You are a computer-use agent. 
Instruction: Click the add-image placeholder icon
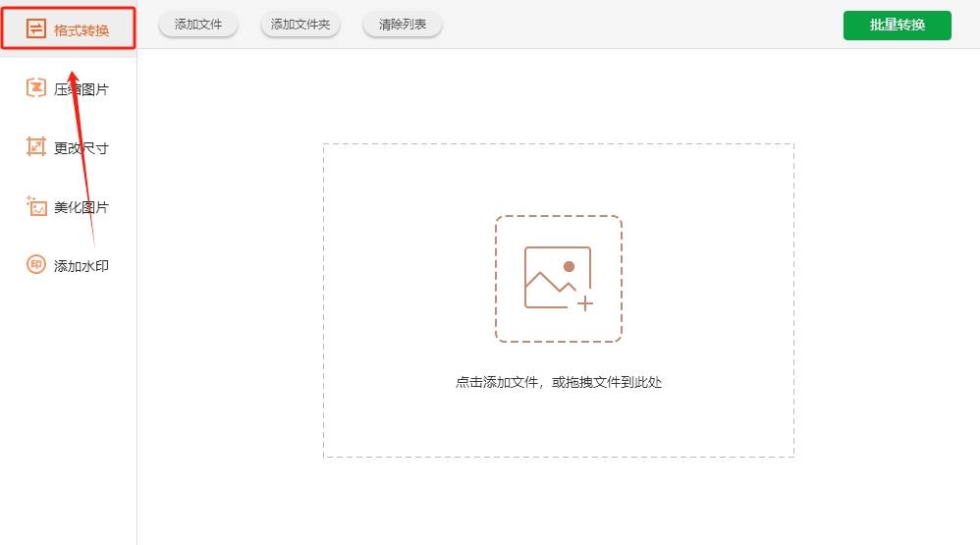[x=558, y=279]
